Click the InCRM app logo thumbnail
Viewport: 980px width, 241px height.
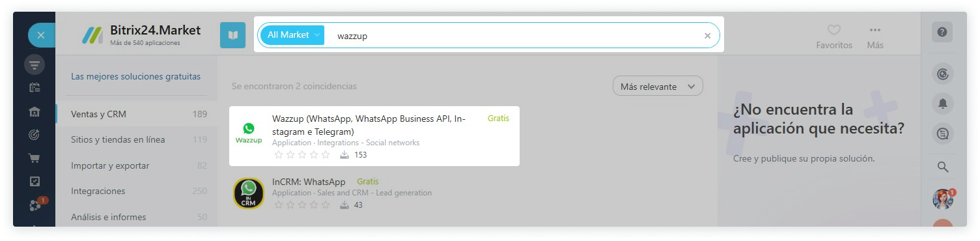tap(249, 193)
